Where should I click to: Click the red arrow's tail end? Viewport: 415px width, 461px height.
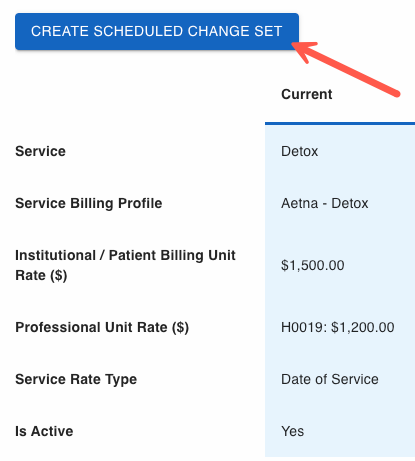tap(396, 94)
